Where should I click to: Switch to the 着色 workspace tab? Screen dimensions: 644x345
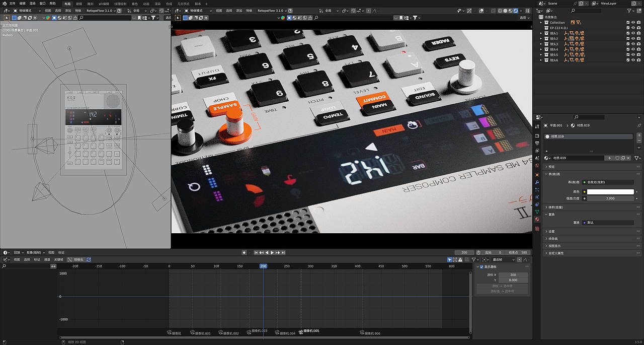tap(135, 4)
